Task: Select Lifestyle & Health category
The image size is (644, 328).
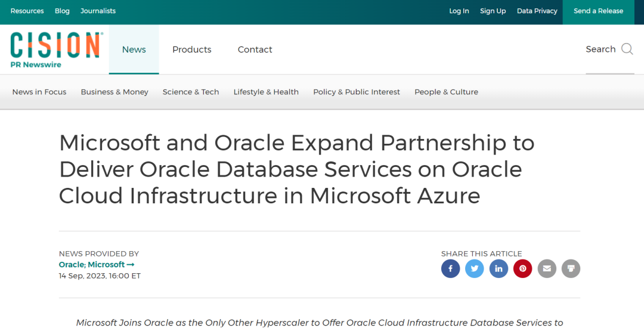Action: [266, 92]
